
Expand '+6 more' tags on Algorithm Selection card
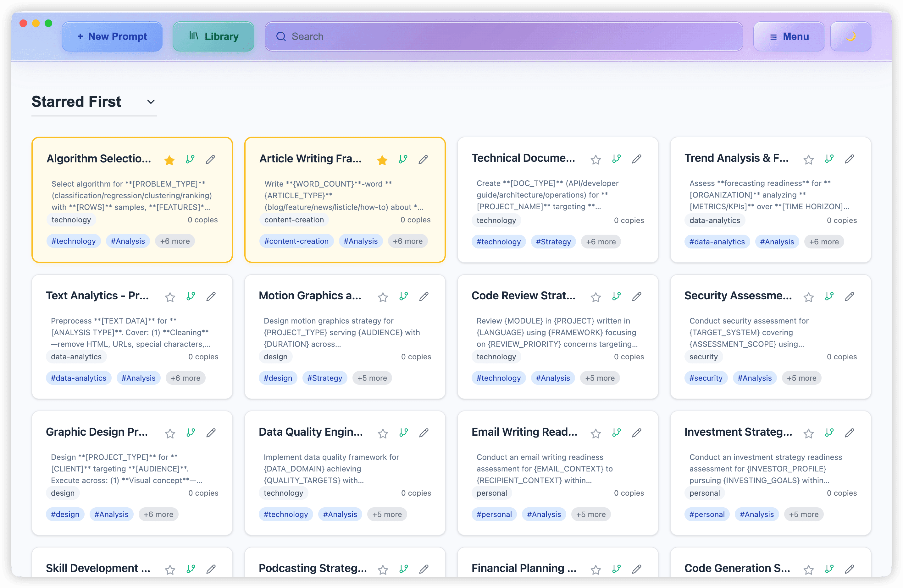[x=175, y=241]
